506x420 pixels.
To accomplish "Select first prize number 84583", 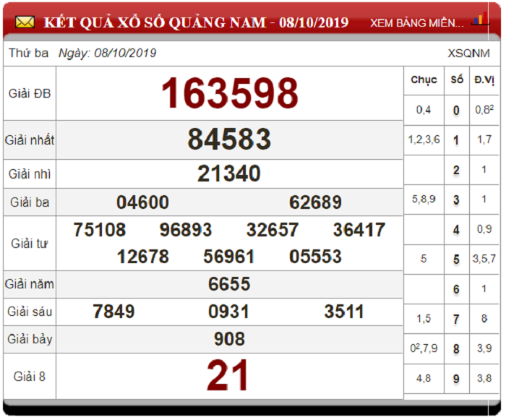I will click(229, 139).
